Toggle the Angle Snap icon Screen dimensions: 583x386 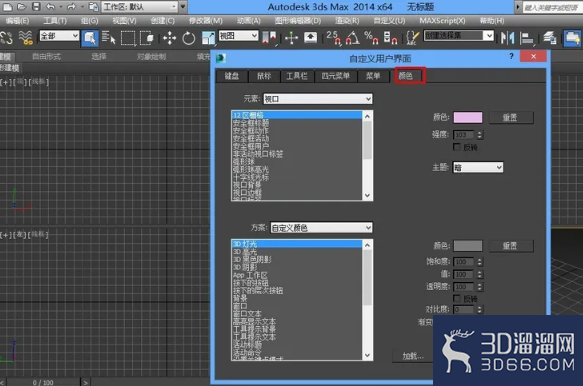coord(352,38)
